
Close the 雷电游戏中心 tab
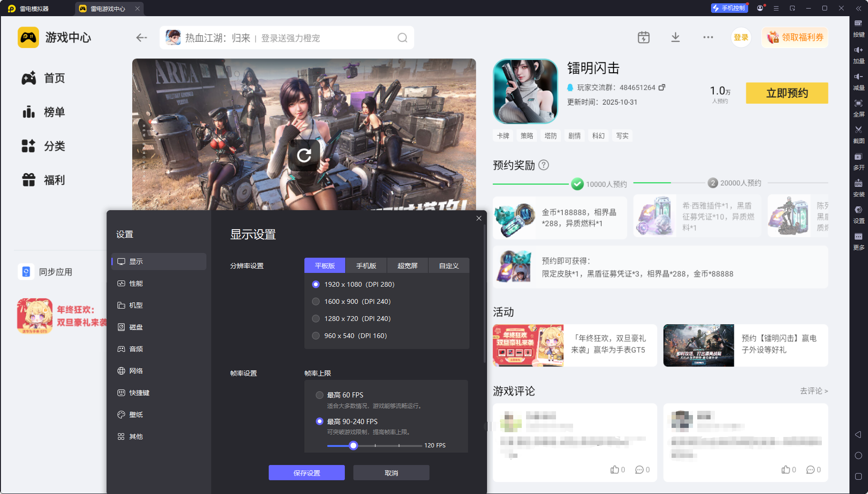pyautogui.click(x=137, y=9)
